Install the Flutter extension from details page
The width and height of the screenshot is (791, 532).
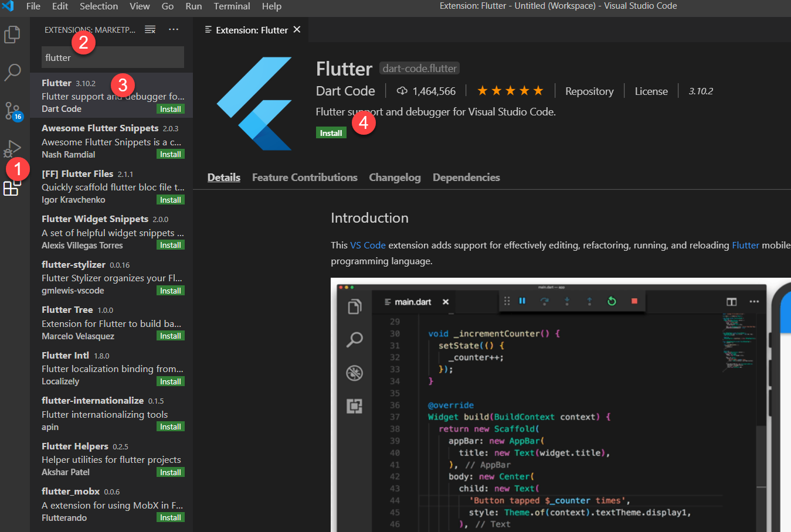tap(331, 133)
